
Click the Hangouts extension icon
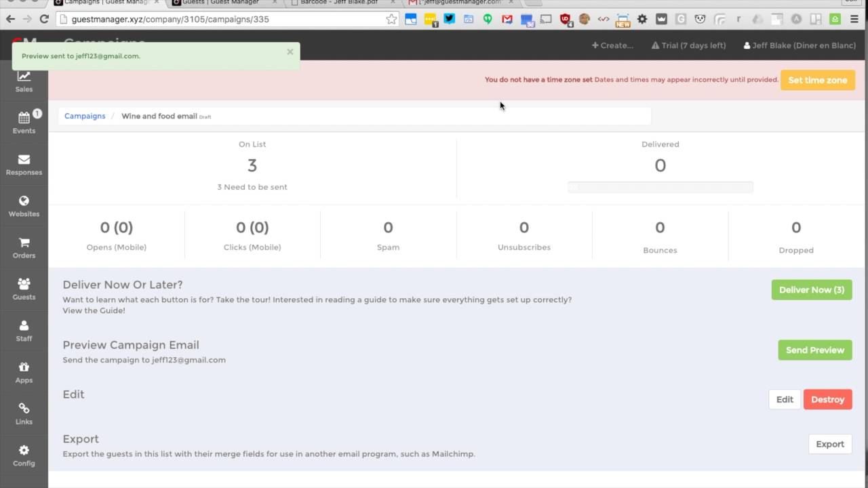pos(488,19)
